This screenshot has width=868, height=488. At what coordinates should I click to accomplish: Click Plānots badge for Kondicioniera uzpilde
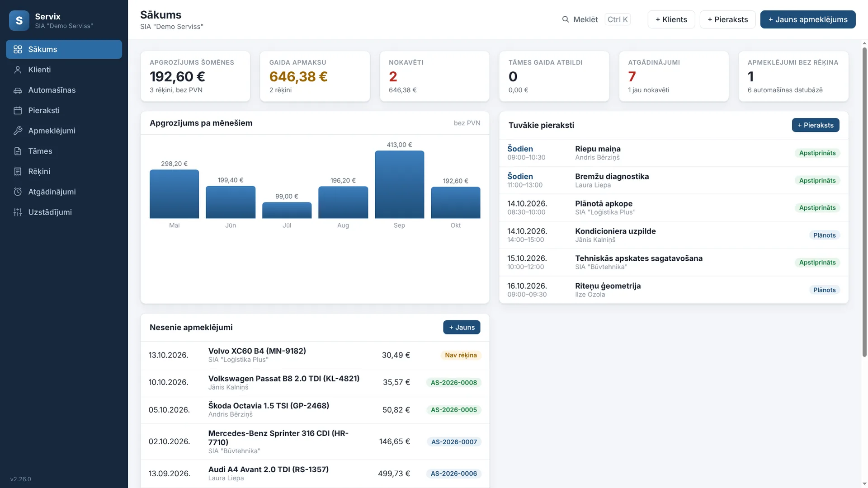click(x=824, y=235)
